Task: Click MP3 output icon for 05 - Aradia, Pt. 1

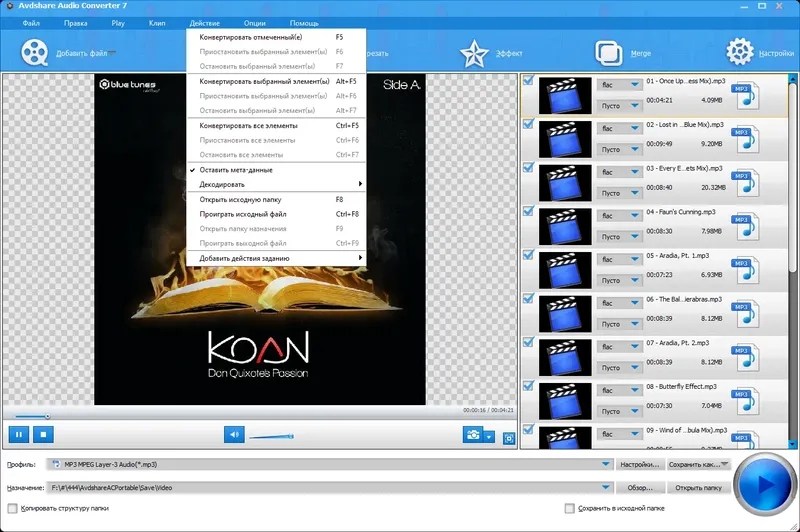Action: click(745, 270)
